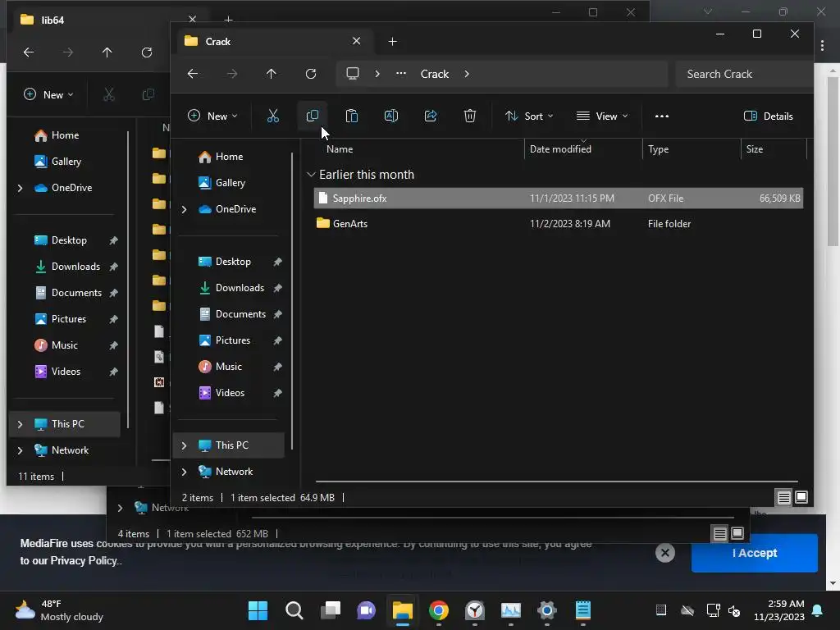Sort by Date modified column header
Viewport: 840px width, 630px height.
(x=560, y=149)
